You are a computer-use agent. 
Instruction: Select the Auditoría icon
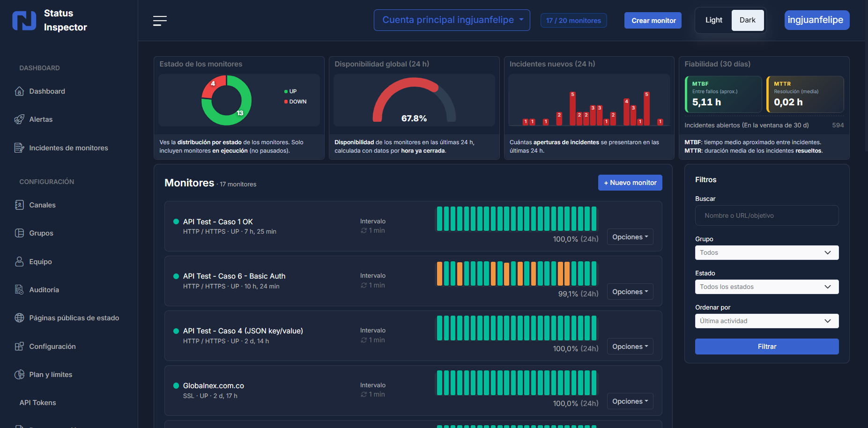pos(19,289)
